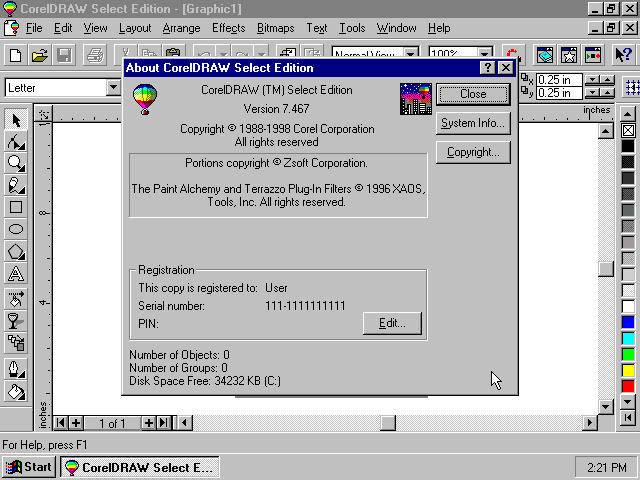This screenshot has height=480, width=640.
Task: Click the Close button in About dialog
Action: [473, 94]
